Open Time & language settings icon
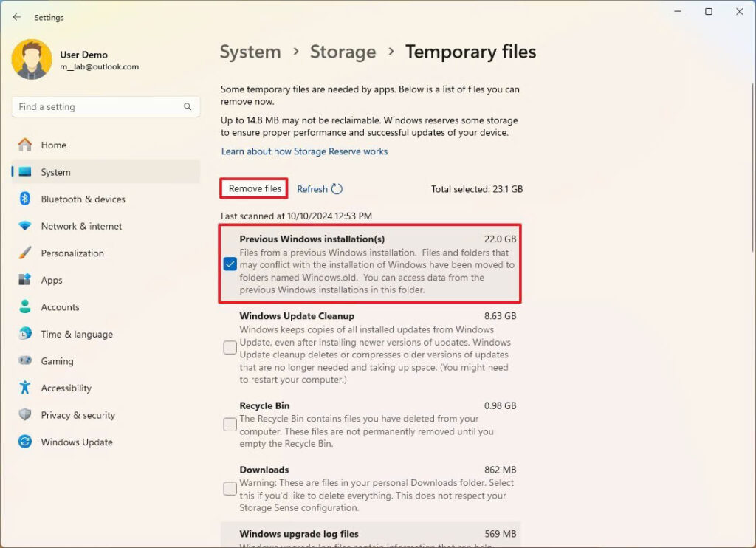This screenshot has height=548, width=756. (26, 334)
